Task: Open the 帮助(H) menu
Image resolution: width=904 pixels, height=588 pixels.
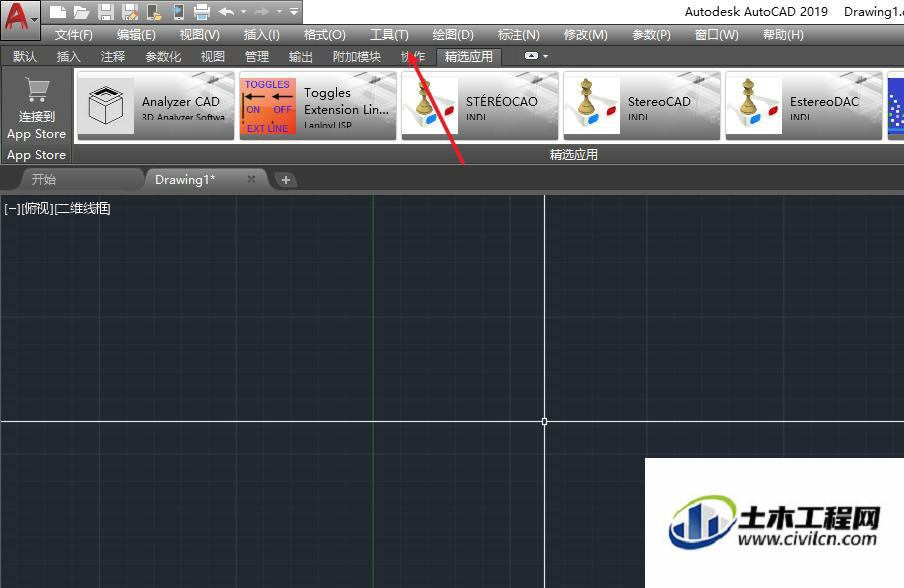Action: [x=784, y=35]
